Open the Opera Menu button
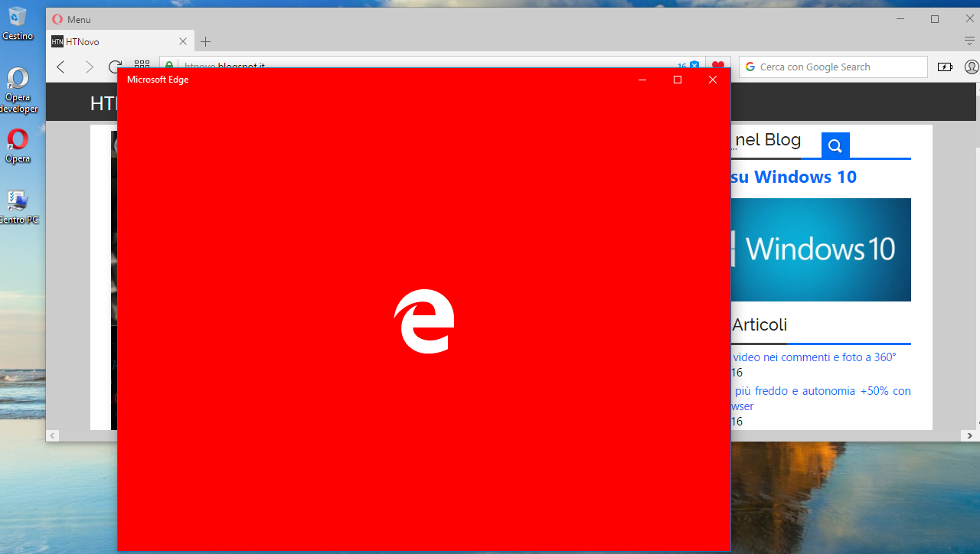Image resolution: width=980 pixels, height=554 pixels. (x=71, y=19)
